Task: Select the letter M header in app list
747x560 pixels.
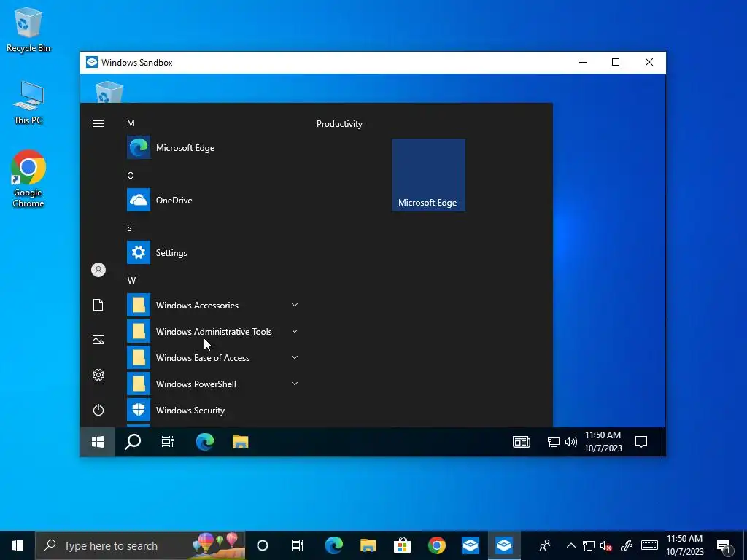Action: (x=131, y=123)
